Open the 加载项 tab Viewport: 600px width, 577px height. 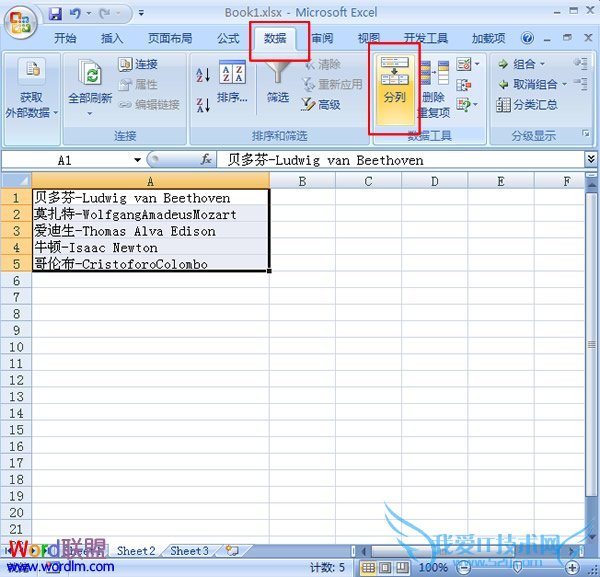(489, 38)
